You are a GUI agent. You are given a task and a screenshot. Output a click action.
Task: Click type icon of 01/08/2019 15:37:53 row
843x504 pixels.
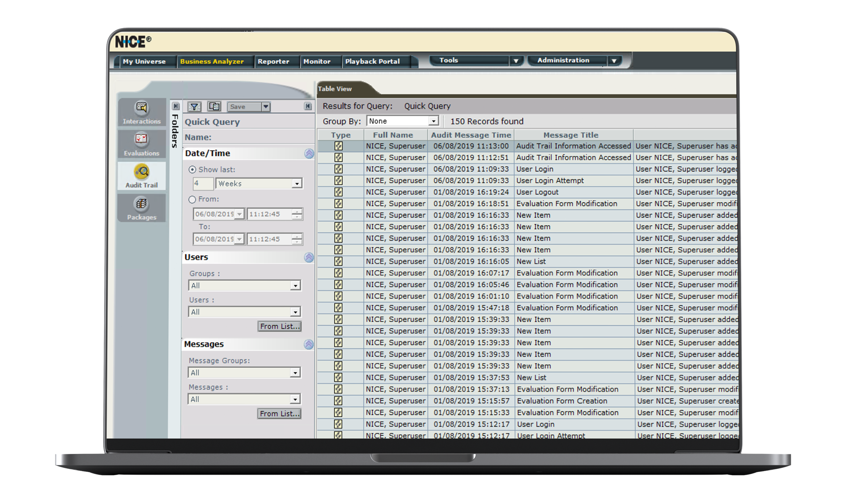tap(338, 378)
